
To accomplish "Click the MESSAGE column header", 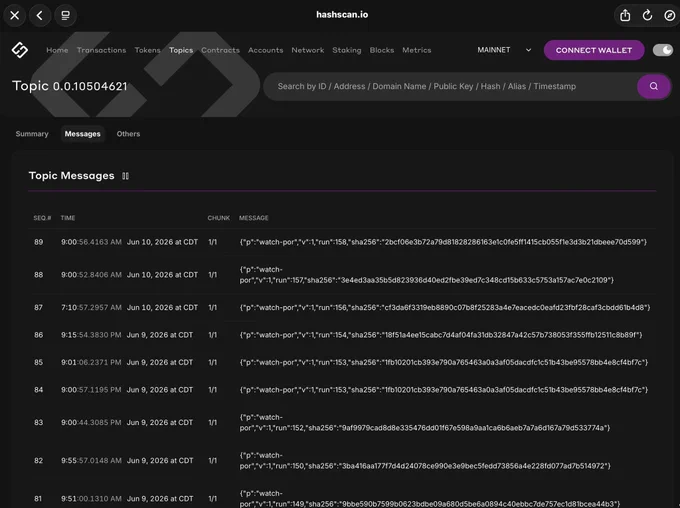I will (254, 218).
